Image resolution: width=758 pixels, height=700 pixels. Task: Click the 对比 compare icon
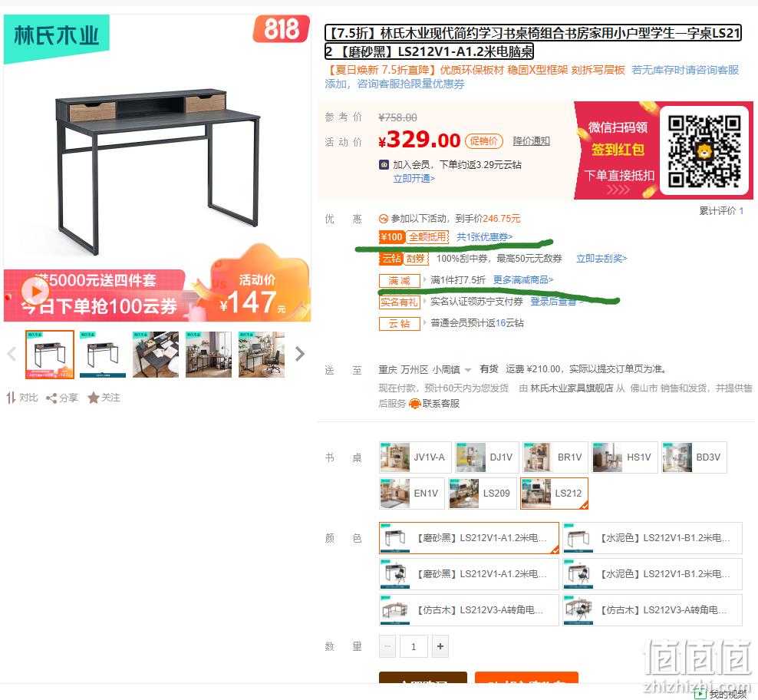point(11,398)
